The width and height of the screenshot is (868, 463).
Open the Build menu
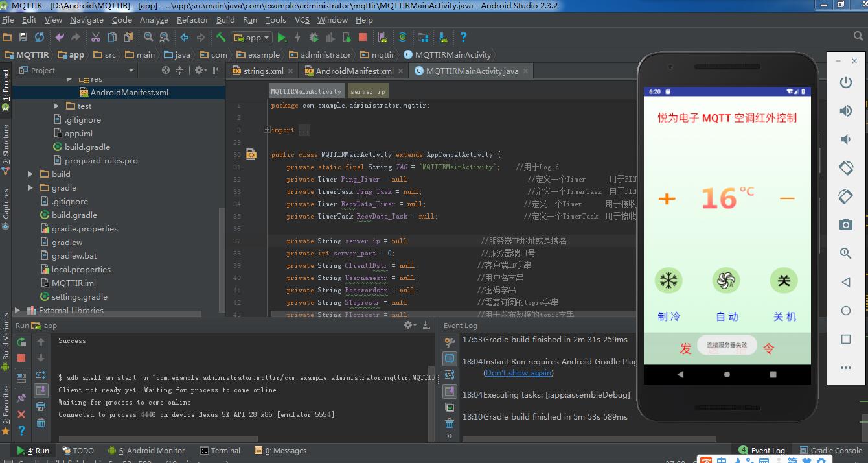coord(225,20)
